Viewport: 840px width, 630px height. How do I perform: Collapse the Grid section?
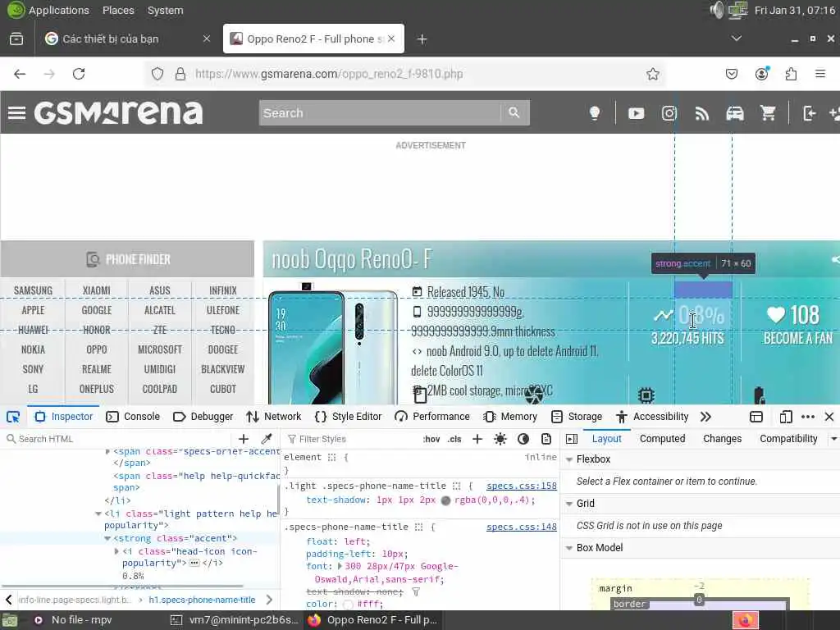569,504
